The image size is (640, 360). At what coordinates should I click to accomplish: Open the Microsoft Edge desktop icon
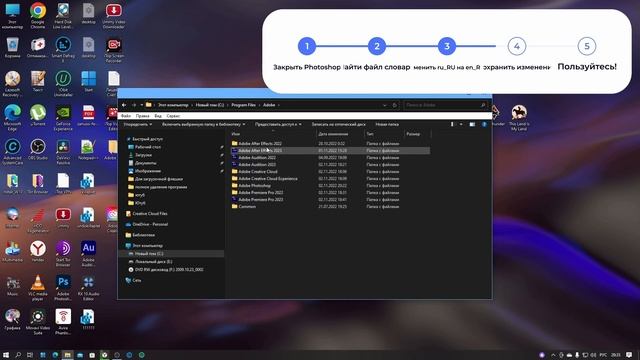(x=12, y=117)
